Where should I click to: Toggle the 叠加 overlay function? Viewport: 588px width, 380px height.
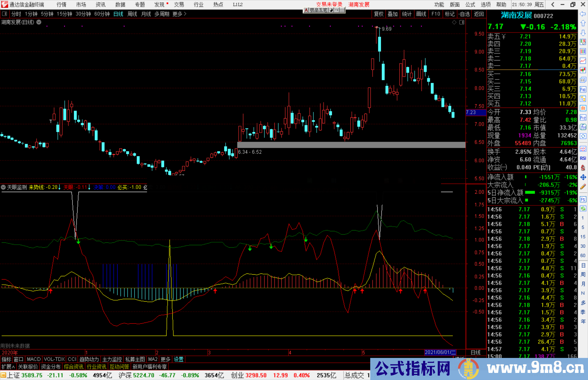click(393, 14)
